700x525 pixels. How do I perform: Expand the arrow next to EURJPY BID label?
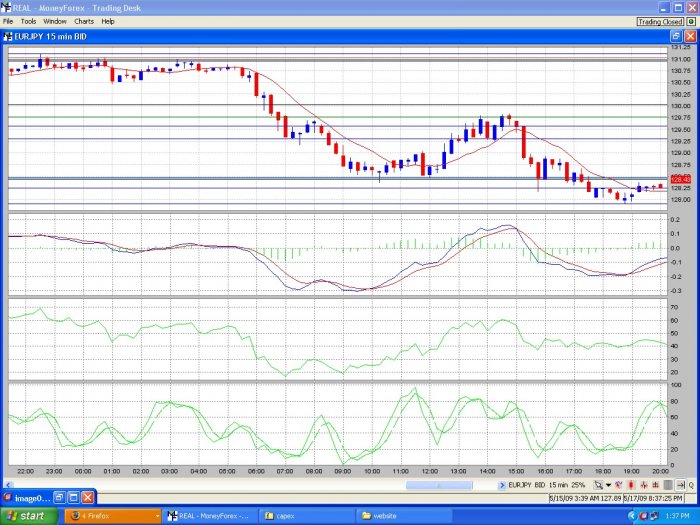502,485
